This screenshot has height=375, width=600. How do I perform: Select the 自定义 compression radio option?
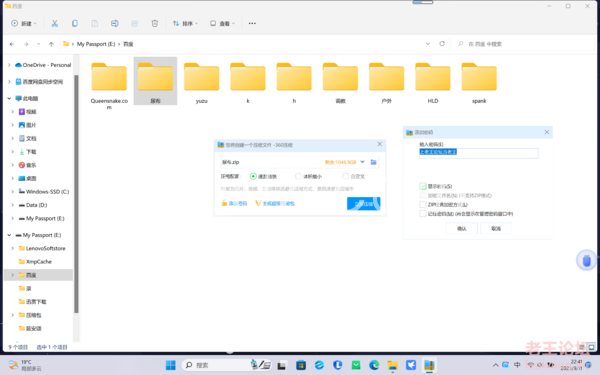(x=346, y=176)
